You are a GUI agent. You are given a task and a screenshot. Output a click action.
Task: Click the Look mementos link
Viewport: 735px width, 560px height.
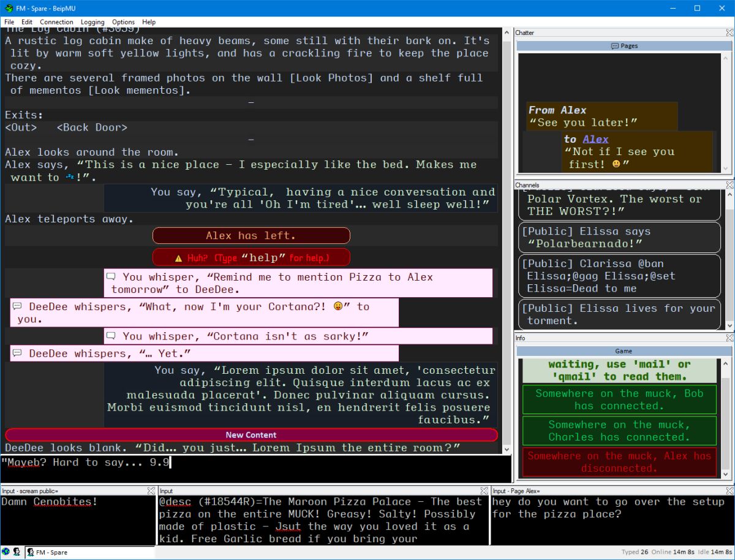coord(137,90)
